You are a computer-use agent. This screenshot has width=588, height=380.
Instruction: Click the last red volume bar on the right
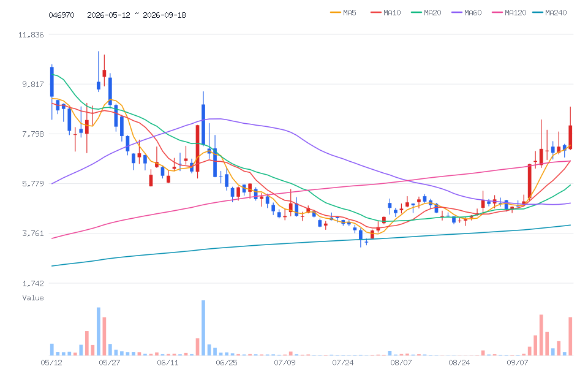tap(570, 336)
